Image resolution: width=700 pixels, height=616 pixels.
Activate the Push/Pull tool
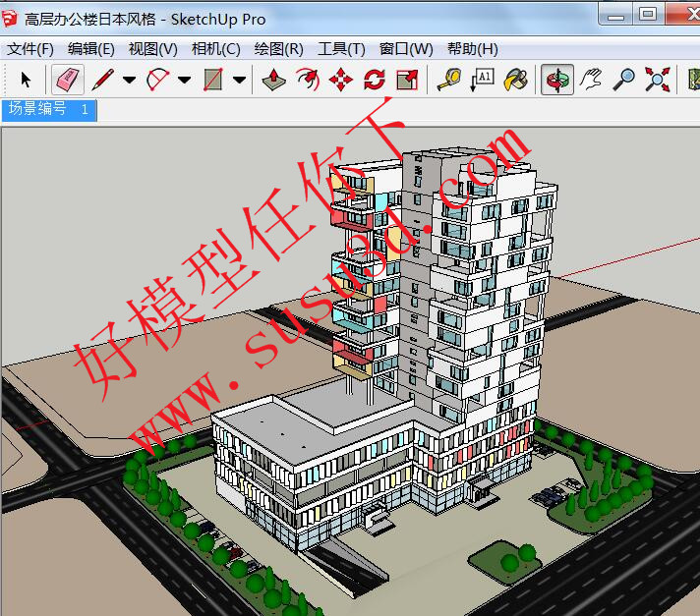click(x=273, y=80)
